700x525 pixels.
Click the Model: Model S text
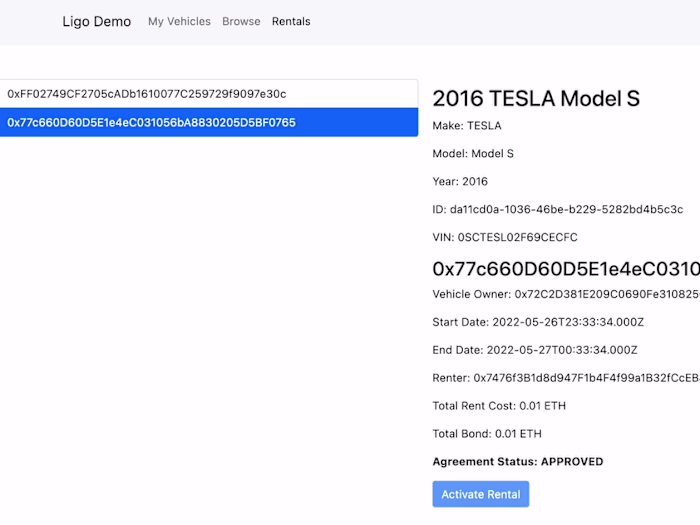pos(473,154)
